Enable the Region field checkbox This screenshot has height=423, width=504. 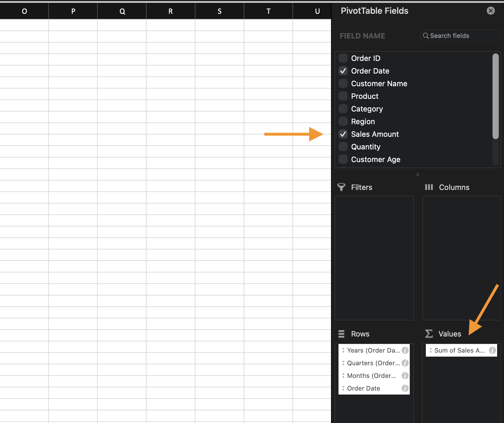click(x=343, y=121)
